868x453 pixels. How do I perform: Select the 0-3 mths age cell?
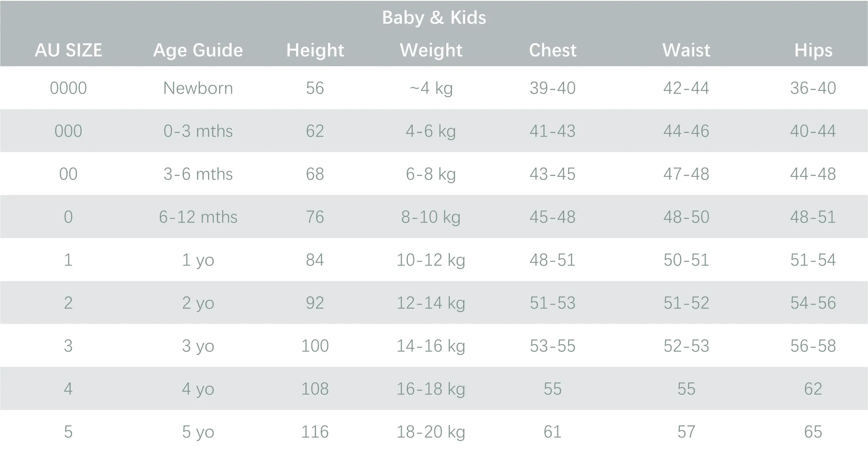tap(198, 131)
